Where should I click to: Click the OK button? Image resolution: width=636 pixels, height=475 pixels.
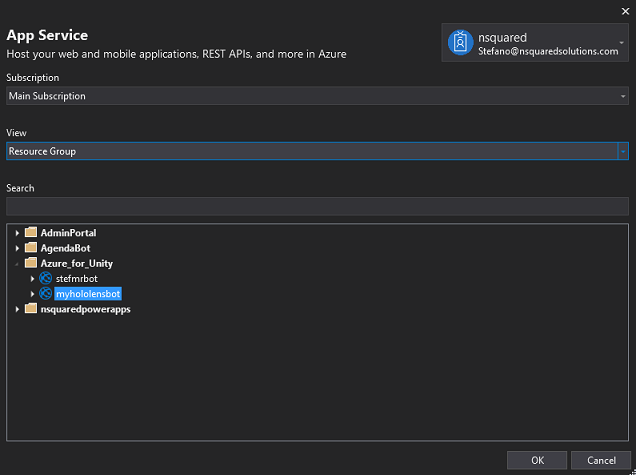537,460
